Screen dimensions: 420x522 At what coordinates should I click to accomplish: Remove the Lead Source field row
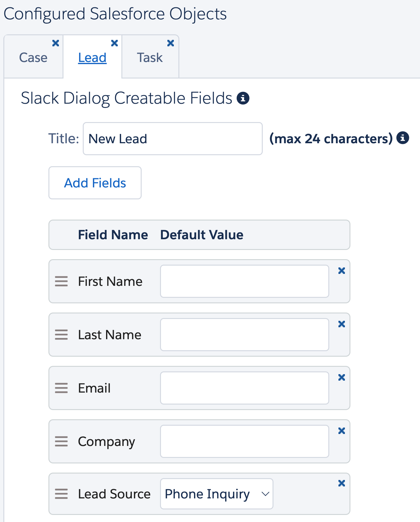click(342, 483)
